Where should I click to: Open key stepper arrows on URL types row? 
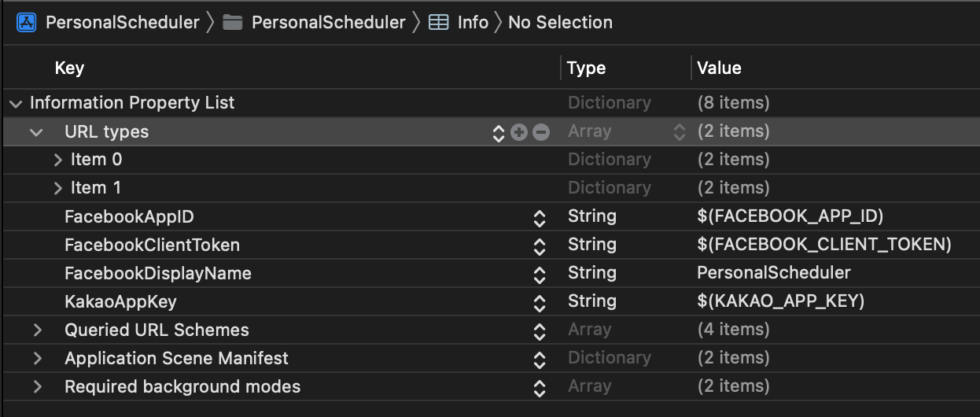click(498, 132)
